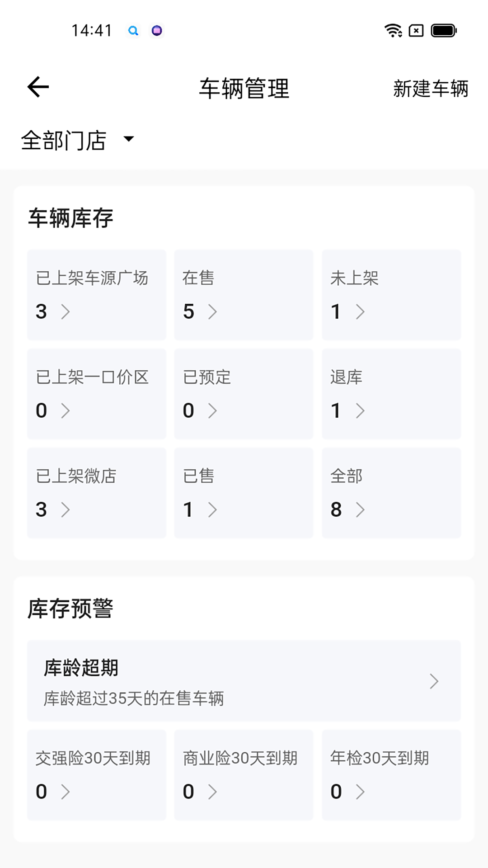Select the 车辆管理 page title
Screen dimensions: 488x868
click(x=244, y=88)
